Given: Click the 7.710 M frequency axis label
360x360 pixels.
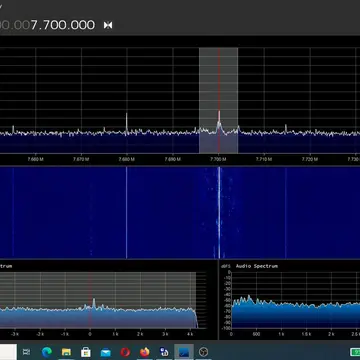Looking at the screenshot, I should (x=264, y=160).
